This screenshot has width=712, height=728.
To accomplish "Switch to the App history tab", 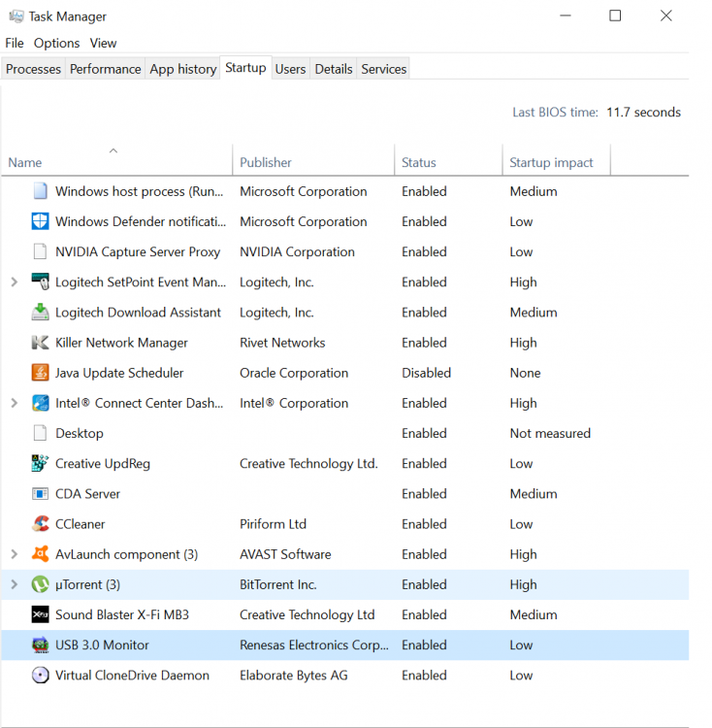I will [x=182, y=69].
